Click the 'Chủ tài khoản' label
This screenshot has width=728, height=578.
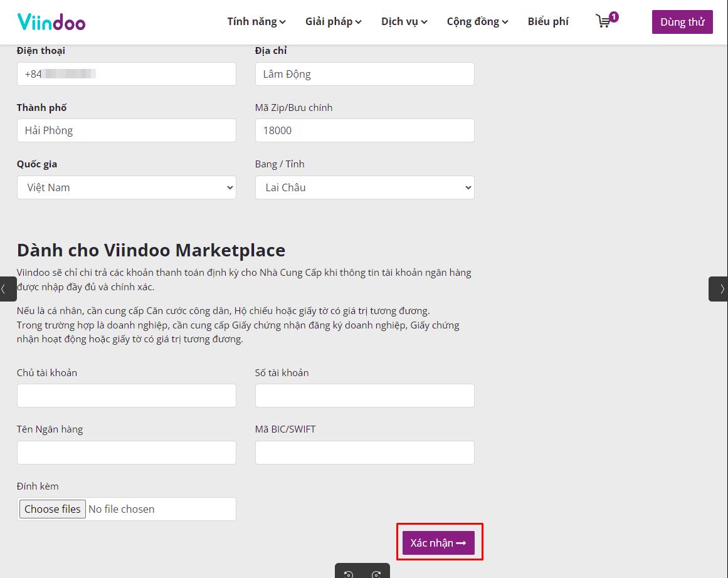(x=47, y=372)
